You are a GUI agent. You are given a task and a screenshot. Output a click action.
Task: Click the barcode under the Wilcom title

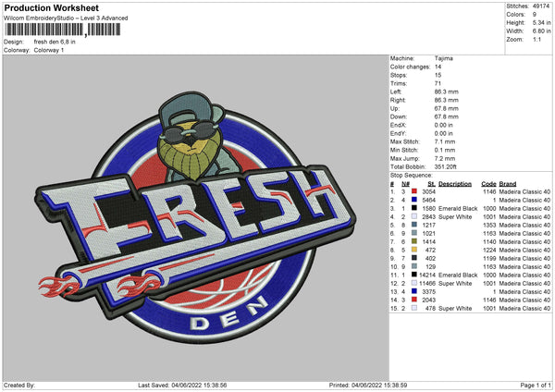click(63, 30)
